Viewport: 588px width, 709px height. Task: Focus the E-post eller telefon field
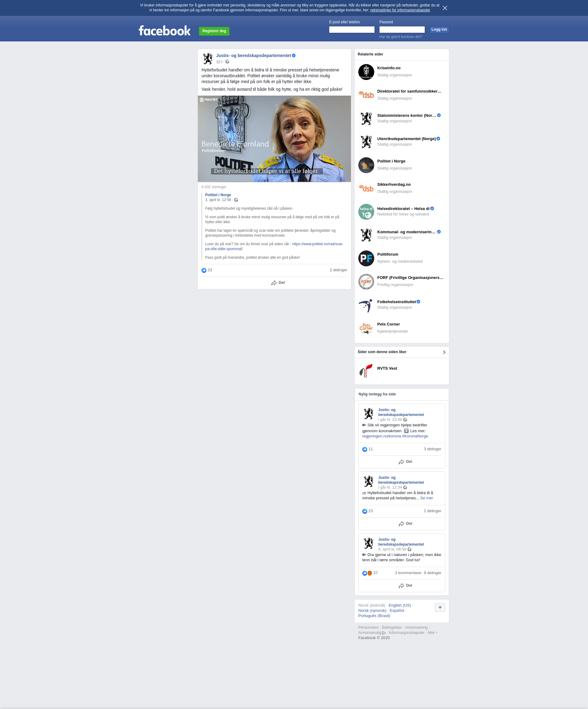pyautogui.click(x=352, y=30)
